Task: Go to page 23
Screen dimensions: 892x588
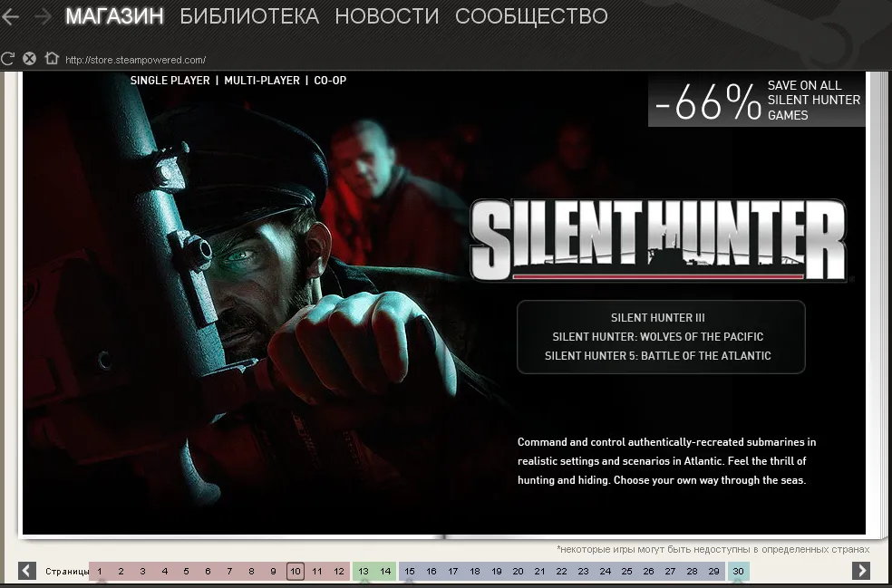Action: (x=583, y=571)
